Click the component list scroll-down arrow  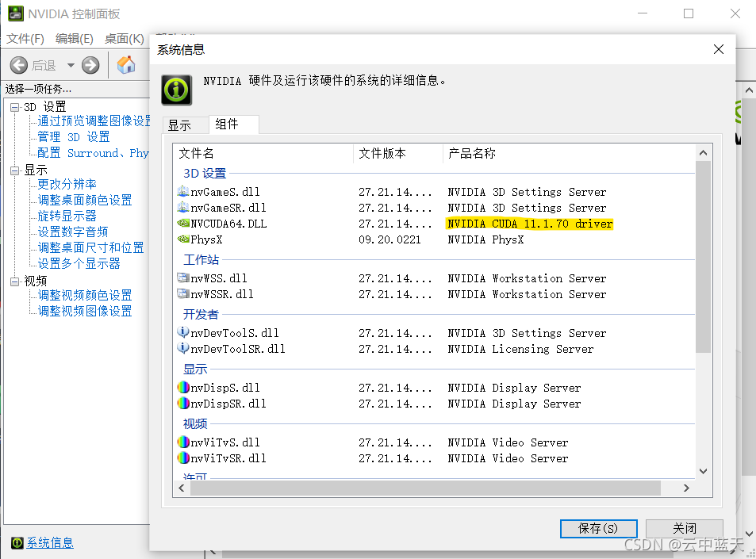703,471
